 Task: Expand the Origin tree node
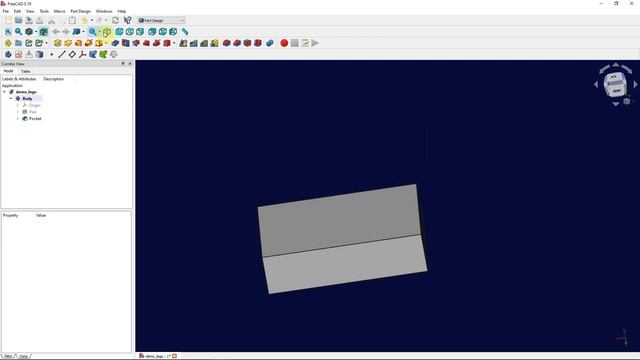click(18, 105)
